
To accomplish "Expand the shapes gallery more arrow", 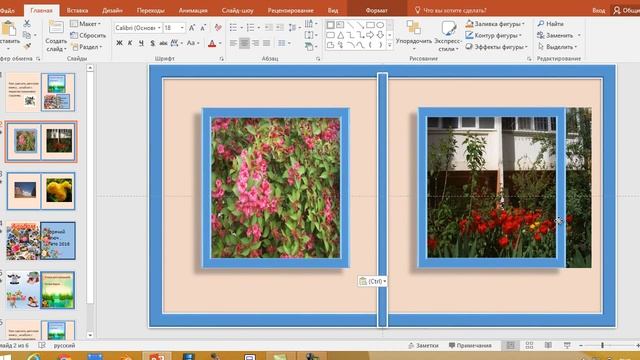I will coord(389,46).
